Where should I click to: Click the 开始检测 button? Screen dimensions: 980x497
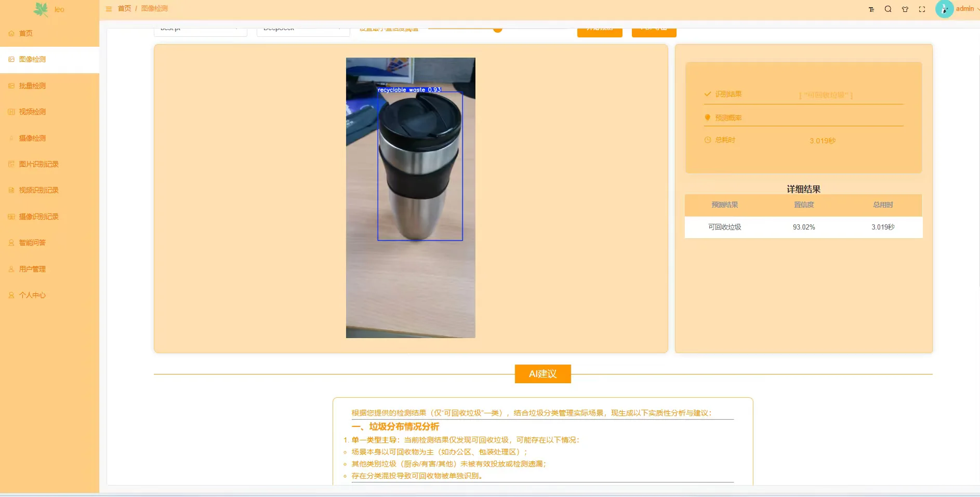tap(599, 29)
